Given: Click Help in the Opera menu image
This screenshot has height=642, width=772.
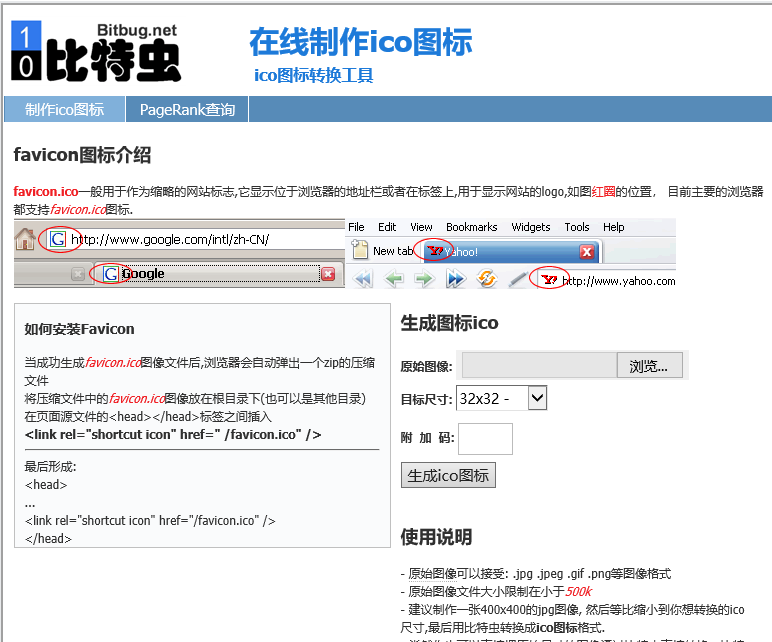Looking at the screenshot, I should tap(613, 227).
